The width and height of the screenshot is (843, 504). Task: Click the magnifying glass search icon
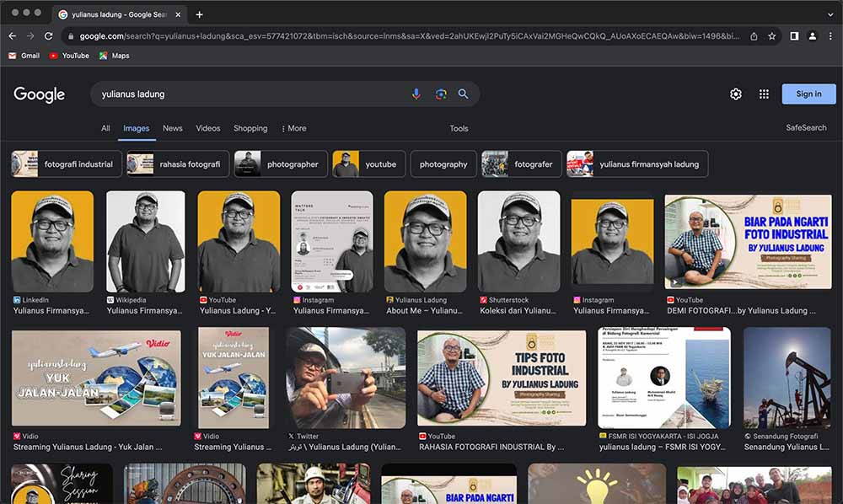(x=463, y=94)
